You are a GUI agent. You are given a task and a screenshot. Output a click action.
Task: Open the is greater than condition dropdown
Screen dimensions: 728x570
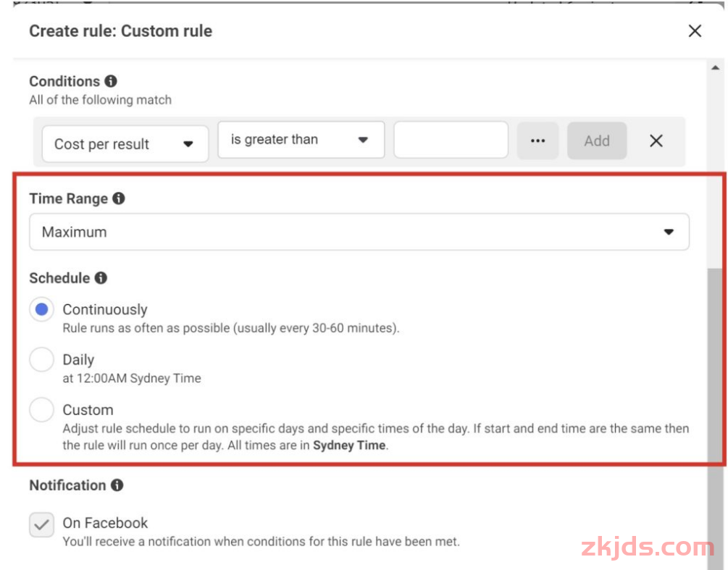[300, 140]
